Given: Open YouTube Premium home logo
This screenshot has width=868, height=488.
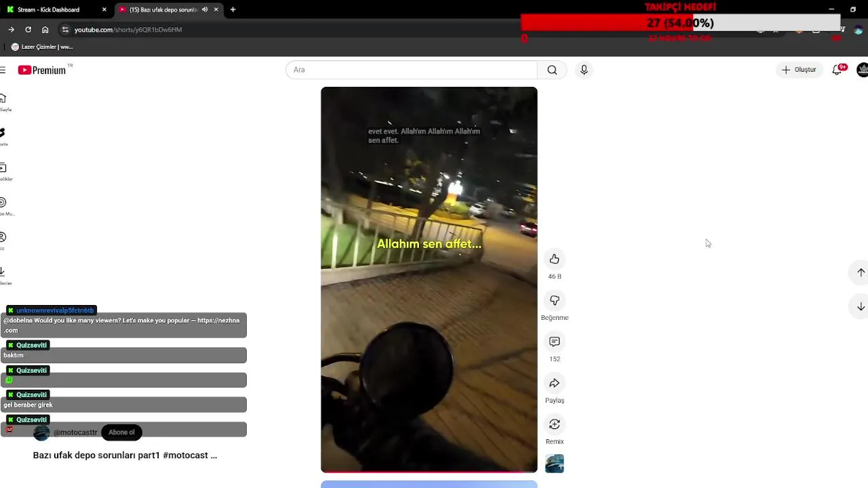Looking at the screenshot, I should click(x=43, y=70).
